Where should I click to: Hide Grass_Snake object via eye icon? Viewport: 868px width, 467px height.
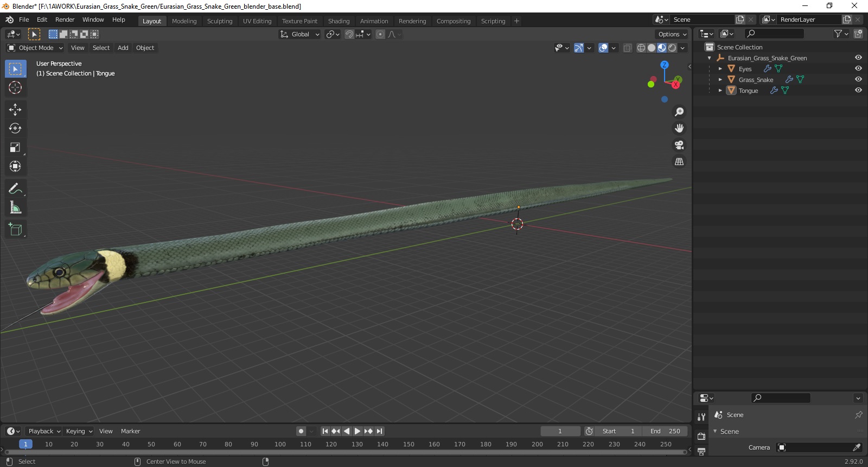tap(858, 79)
